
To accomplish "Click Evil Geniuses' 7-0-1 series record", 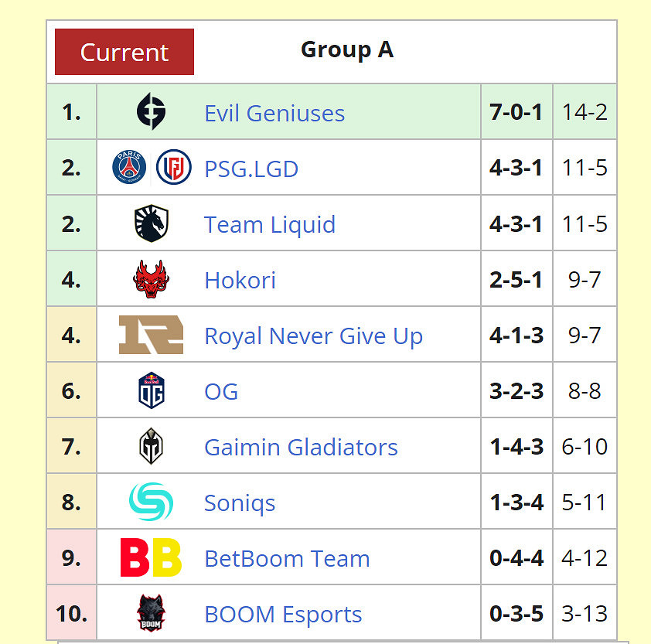I will 516,112.
